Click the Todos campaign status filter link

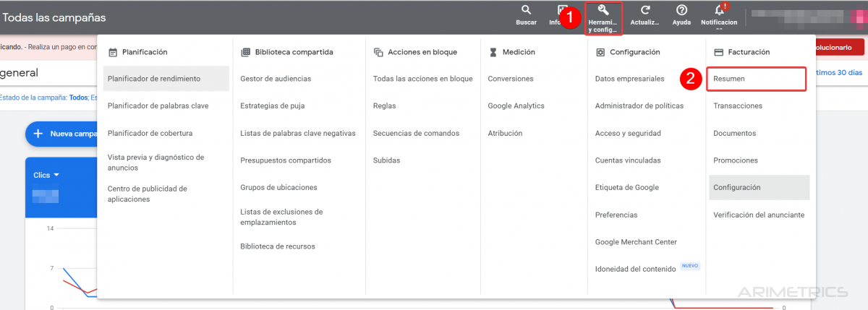pyautogui.click(x=78, y=97)
